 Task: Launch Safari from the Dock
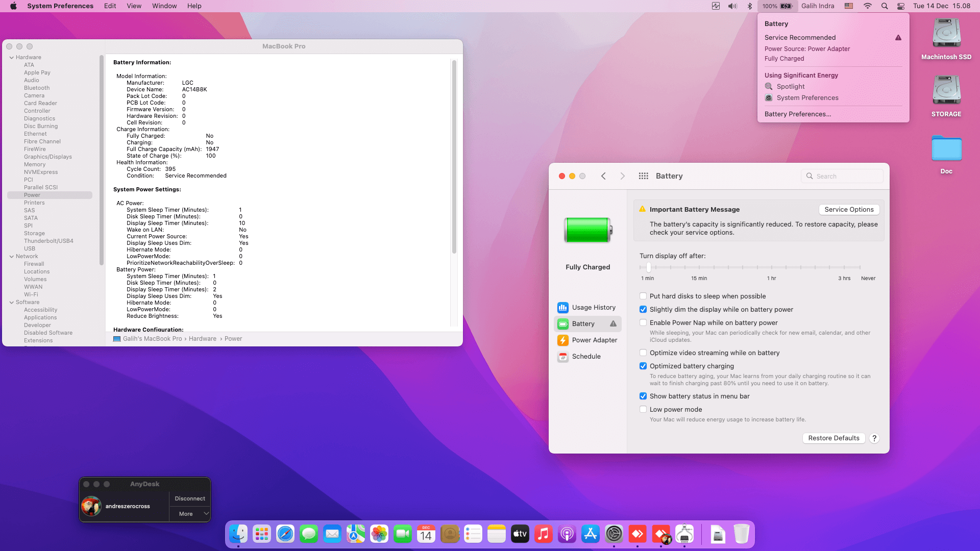pos(285,534)
